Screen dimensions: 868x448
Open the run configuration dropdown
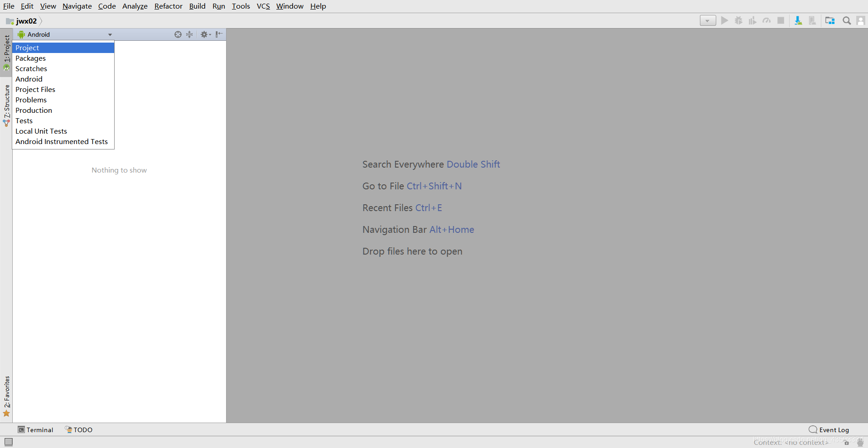tap(708, 20)
